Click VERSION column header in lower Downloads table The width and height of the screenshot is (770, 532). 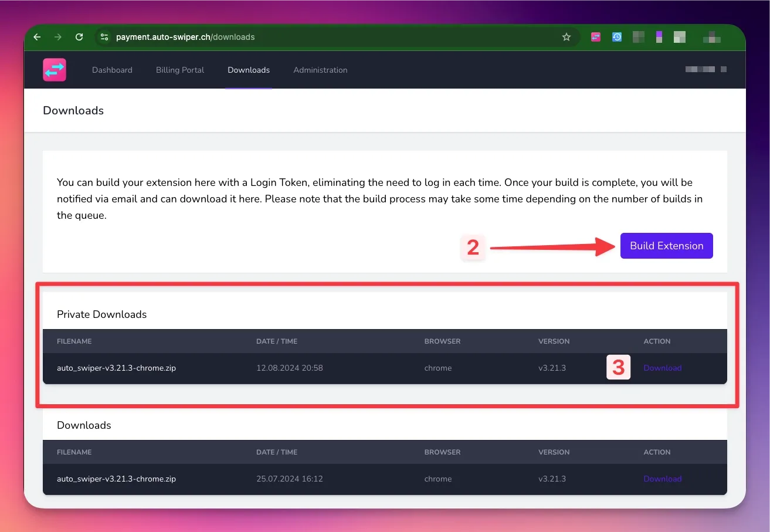554,452
